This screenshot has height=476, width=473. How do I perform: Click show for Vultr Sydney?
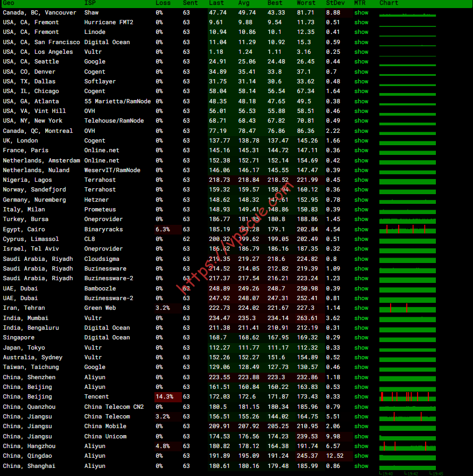pyautogui.click(x=361, y=358)
